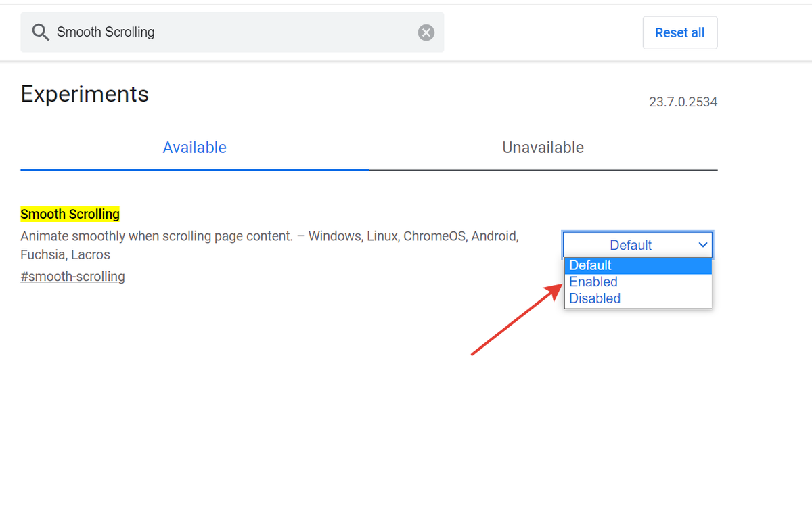
Task: Switch to the Available tab
Action: 195,148
